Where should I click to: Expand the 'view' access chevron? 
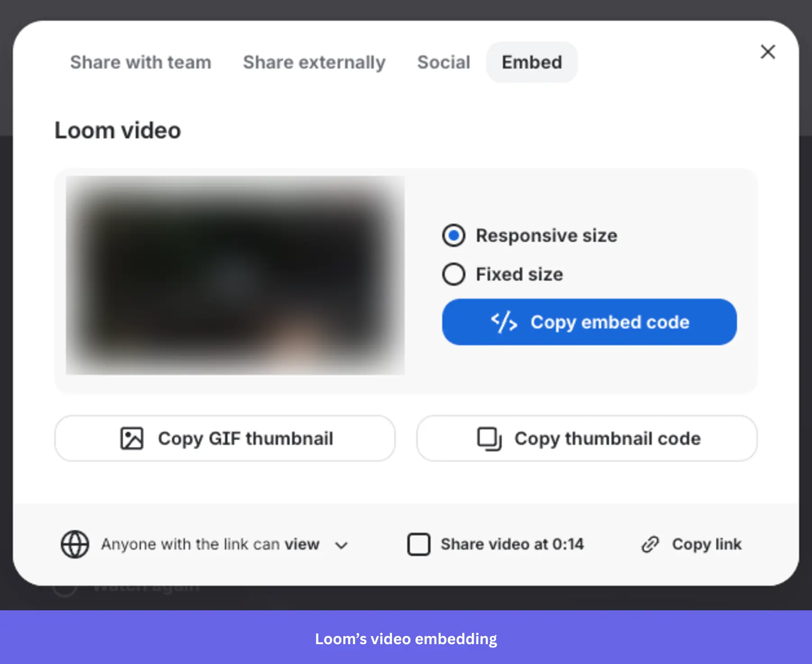[341, 544]
